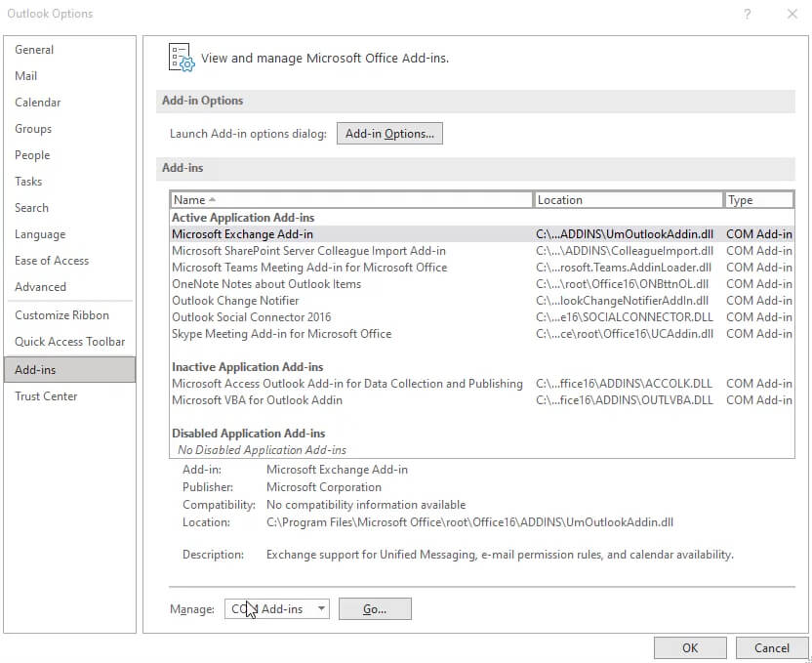Confirm with the OK button
The height and width of the screenshot is (663, 812).
tap(690, 648)
